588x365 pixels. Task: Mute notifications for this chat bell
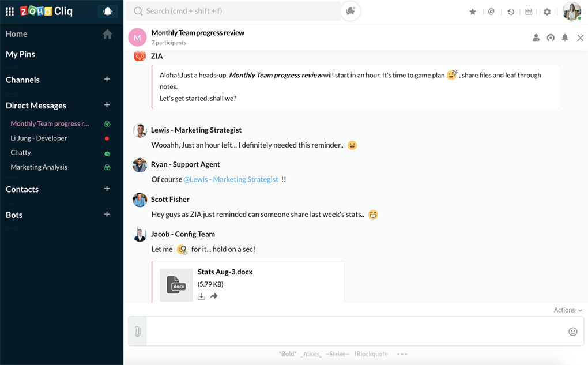tap(565, 38)
